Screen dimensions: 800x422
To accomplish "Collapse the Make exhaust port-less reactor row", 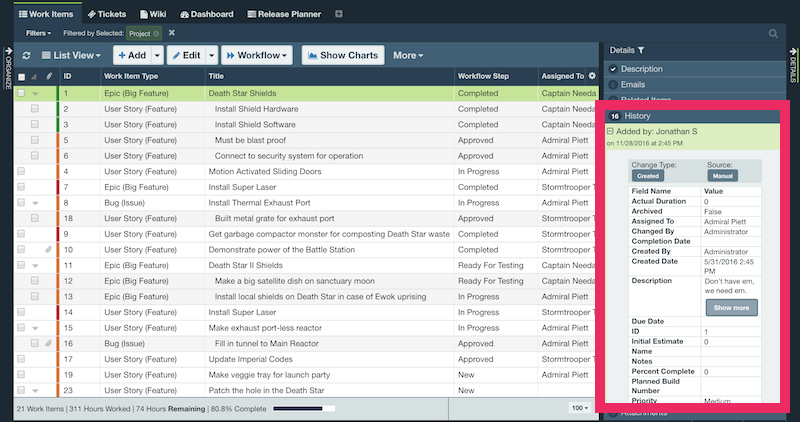I will point(35,329).
